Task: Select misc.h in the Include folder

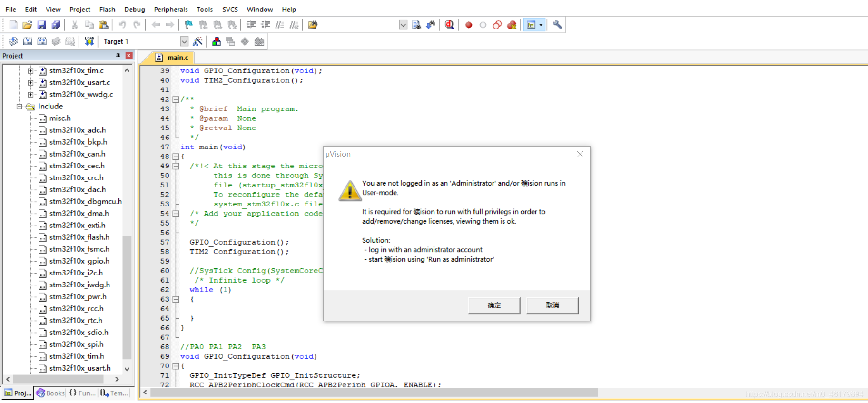Action: pos(60,118)
